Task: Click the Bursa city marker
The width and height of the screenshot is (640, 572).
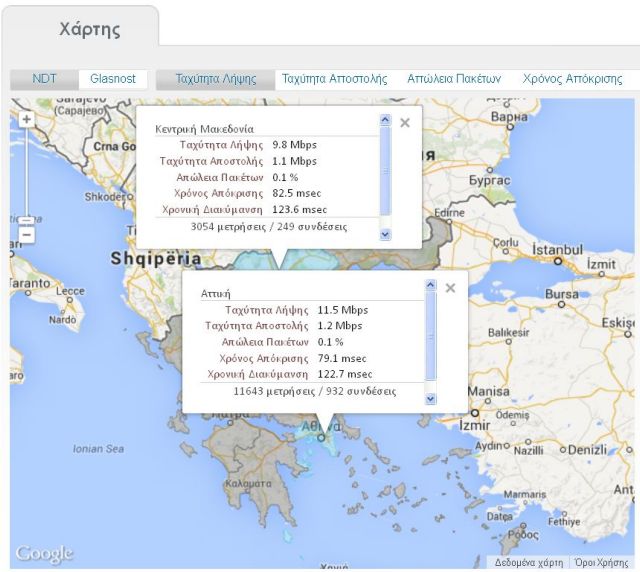Action: pos(562,304)
